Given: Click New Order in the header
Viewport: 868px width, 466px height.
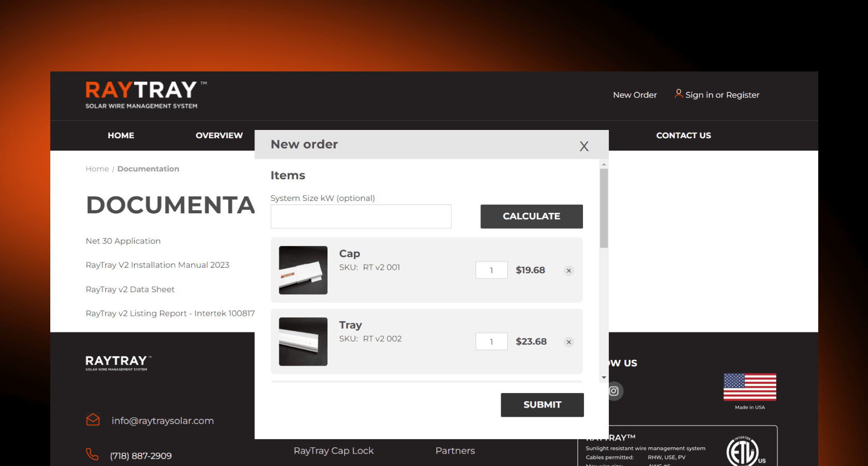Looking at the screenshot, I should (635, 95).
